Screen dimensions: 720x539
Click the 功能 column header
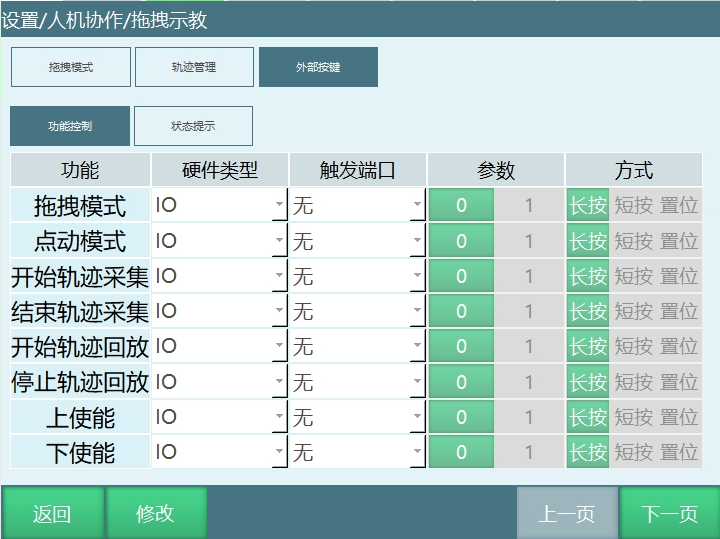pyautogui.click(x=80, y=170)
